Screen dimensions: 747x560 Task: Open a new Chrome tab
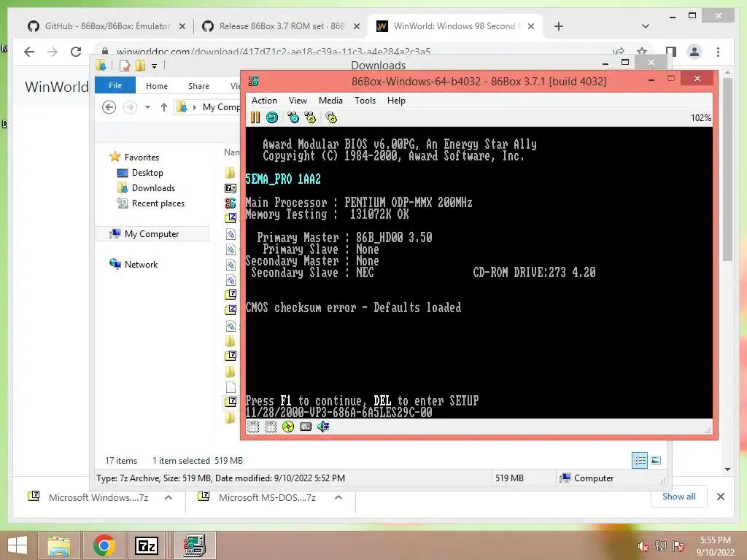(x=559, y=26)
